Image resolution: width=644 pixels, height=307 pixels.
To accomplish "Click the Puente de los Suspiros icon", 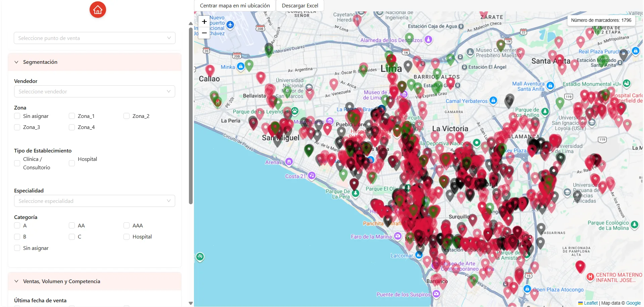I will click(436, 294).
